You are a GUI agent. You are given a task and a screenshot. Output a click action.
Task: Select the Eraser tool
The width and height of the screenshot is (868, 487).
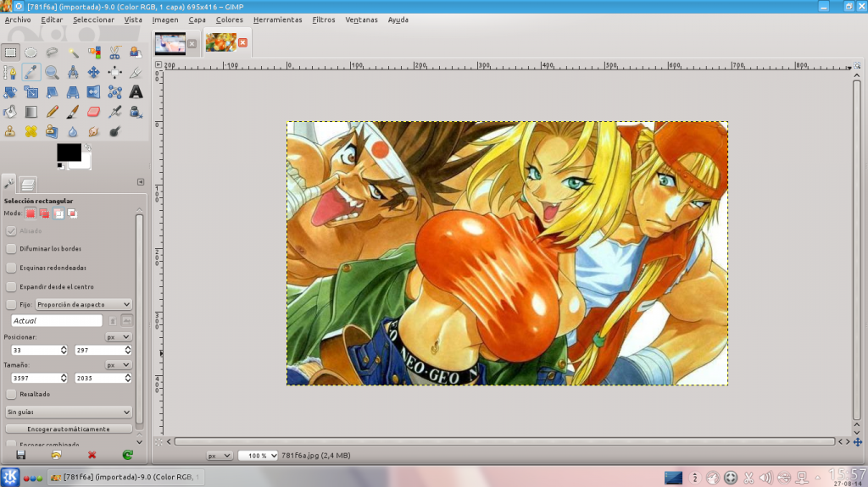click(94, 112)
